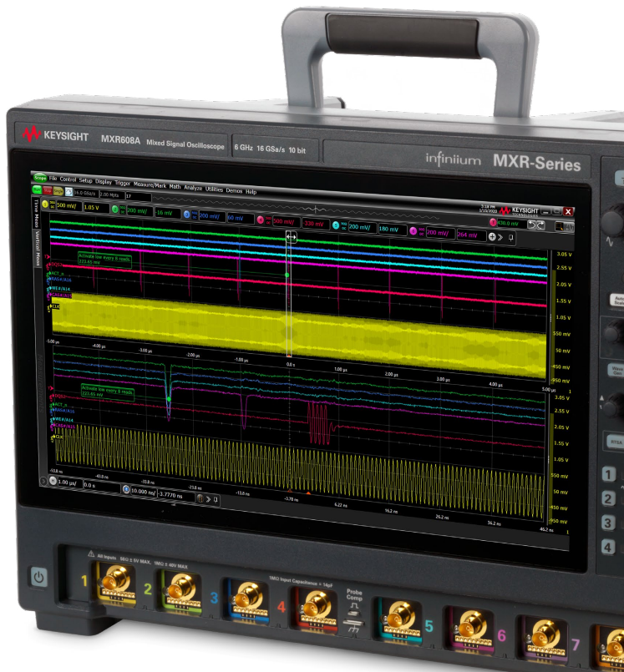Click the blue zoom magnifier icon at bottom
Screen dimensions: 624x672
[x=125, y=489]
